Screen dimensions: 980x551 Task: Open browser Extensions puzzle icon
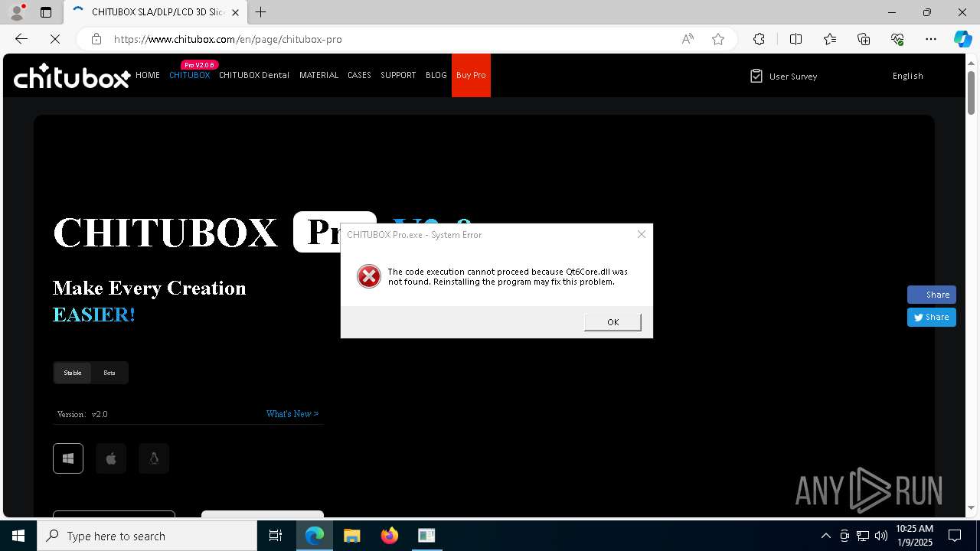point(759,39)
